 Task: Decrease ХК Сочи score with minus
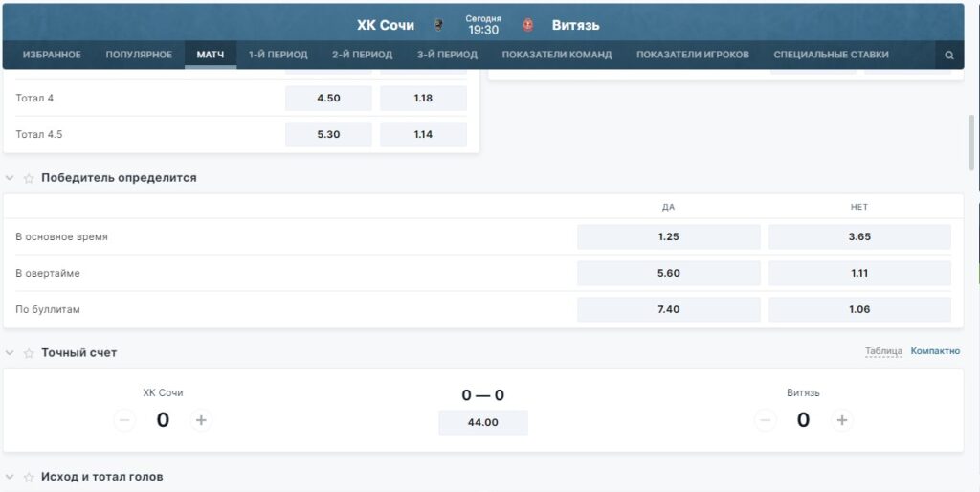point(124,420)
